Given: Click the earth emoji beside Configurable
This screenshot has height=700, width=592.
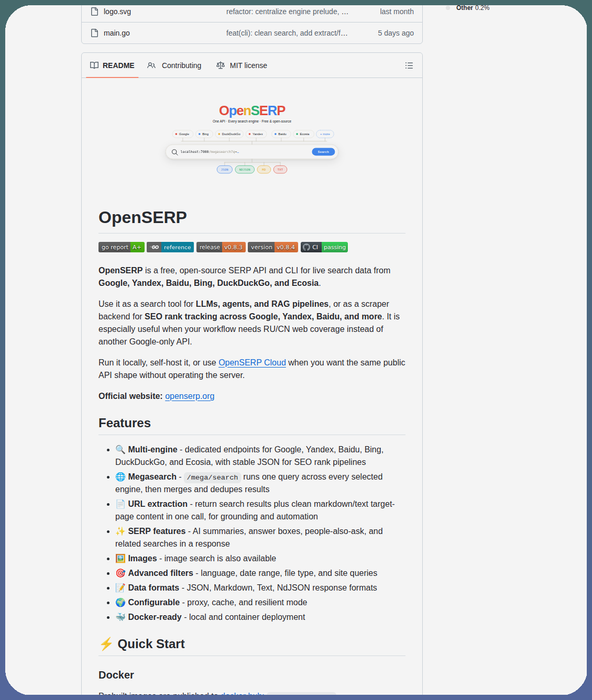Looking at the screenshot, I should (120, 602).
